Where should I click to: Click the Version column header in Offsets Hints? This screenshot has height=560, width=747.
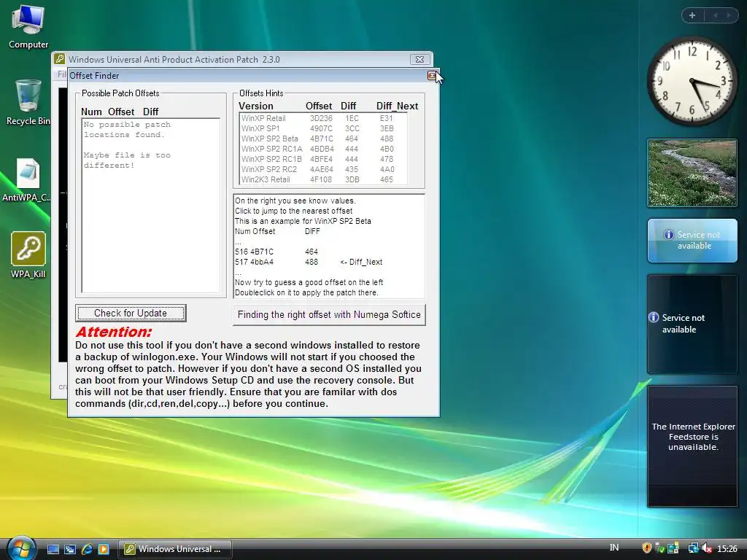tap(256, 106)
